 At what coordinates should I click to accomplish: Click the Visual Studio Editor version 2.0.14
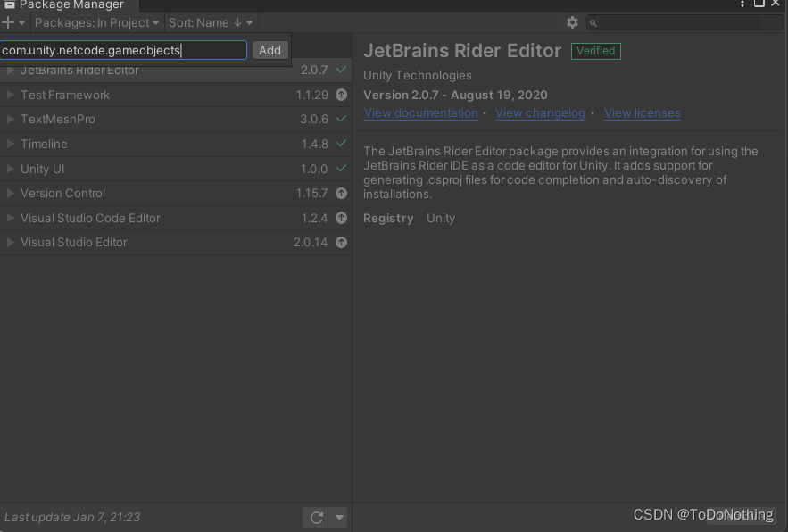[x=311, y=243]
